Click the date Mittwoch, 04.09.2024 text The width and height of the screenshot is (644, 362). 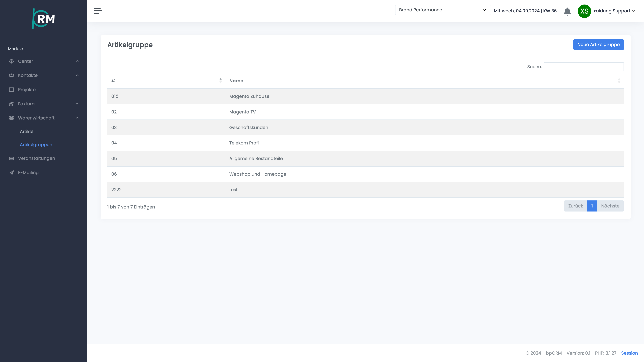click(517, 11)
